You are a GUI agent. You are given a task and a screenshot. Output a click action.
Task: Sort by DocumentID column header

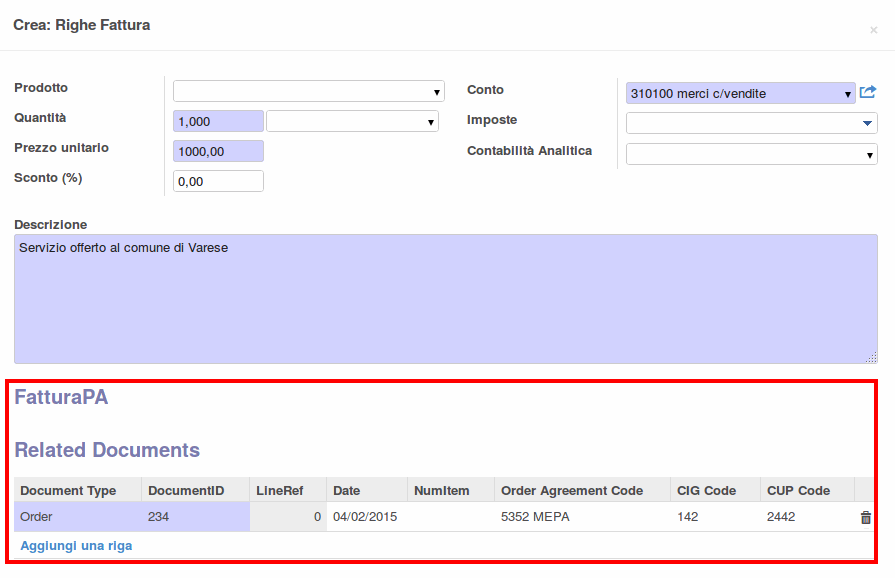[x=185, y=490]
